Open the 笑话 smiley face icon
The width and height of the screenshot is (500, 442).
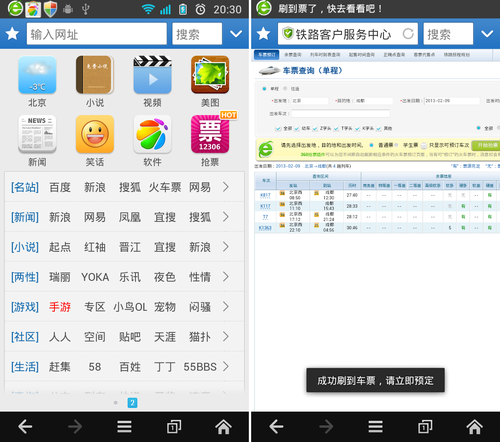point(95,134)
